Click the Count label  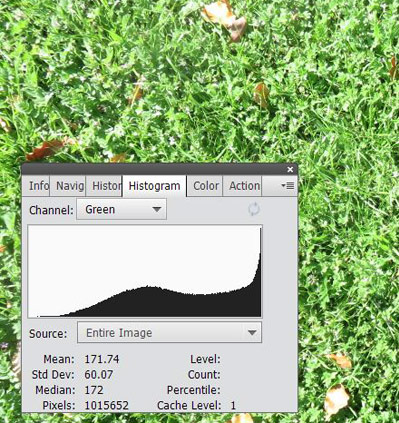pos(204,375)
